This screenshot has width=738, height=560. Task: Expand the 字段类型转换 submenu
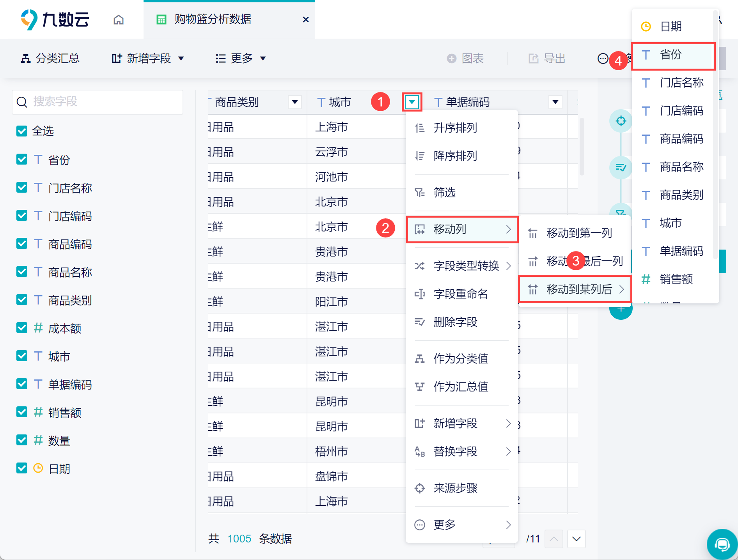462,266
